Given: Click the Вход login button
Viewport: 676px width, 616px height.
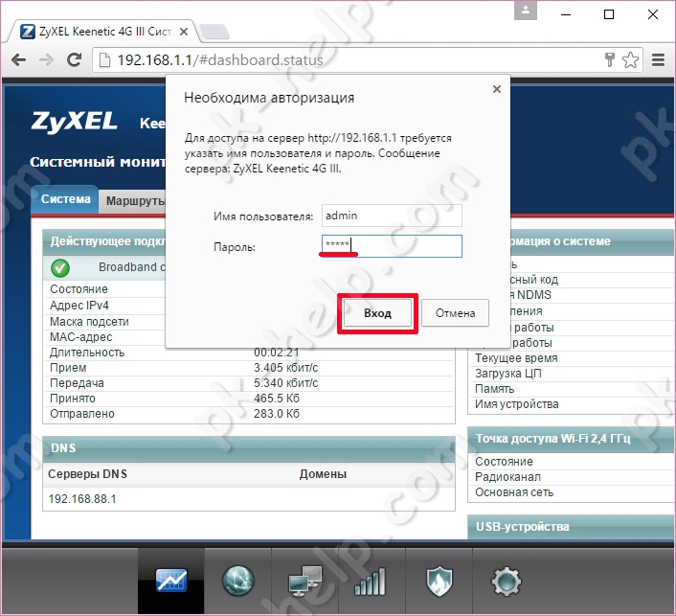Looking at the screenshot, I should (x=377, y=313).
